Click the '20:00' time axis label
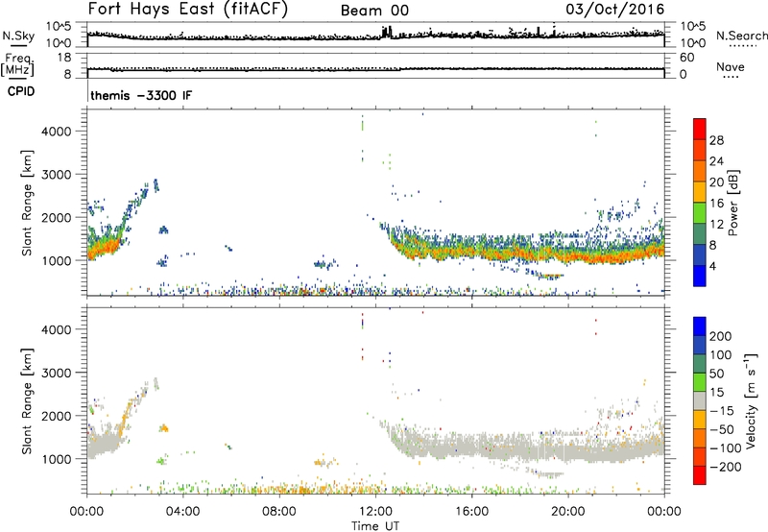768x532 pixels. coord(567,512)
